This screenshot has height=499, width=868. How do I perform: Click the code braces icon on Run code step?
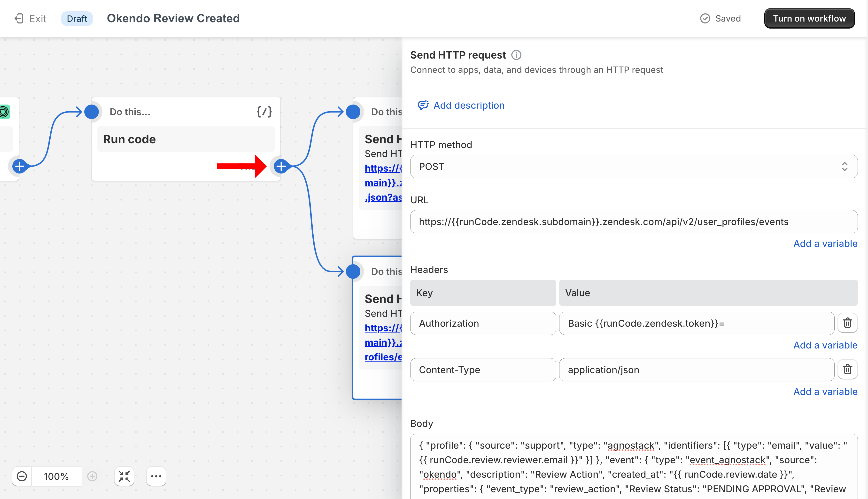264,112
